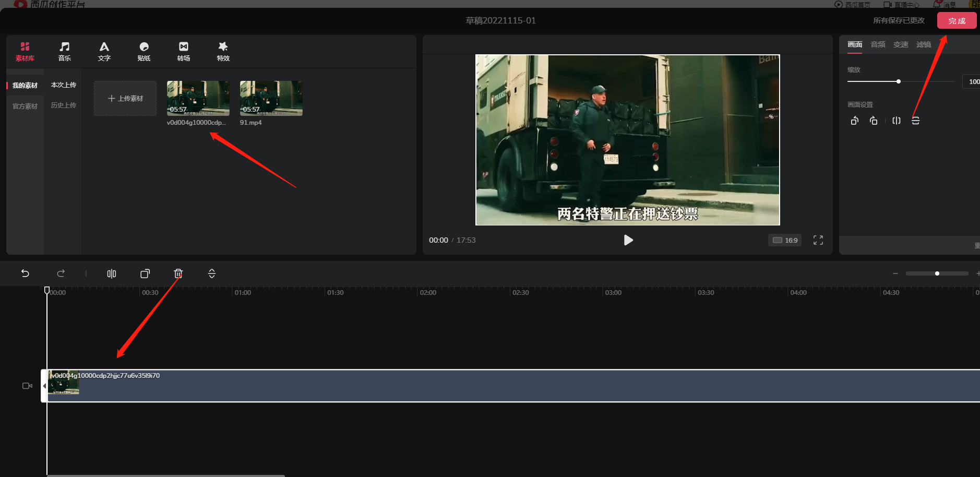Flip picture horizontally under 画面设置
Screen dimensions: 980x477
tap(896, 121)
